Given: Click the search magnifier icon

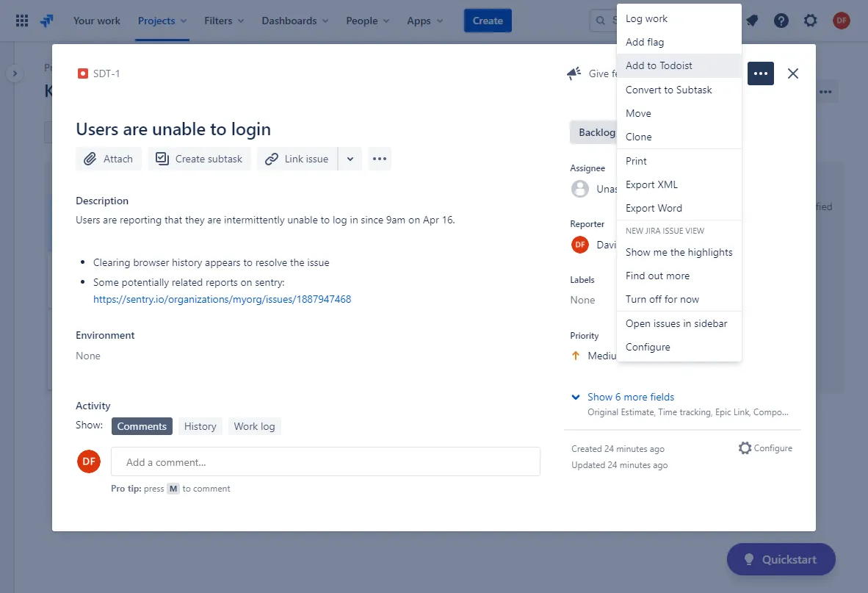Looking at the screenshot, I should tap(600, 21).
